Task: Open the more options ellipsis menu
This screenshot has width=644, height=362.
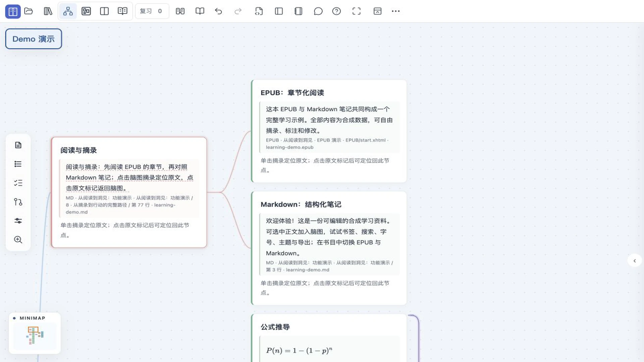Action: (x=396, y=11)
